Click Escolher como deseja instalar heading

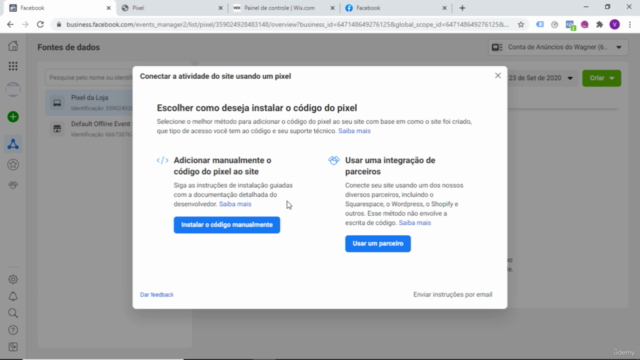point(257,108)
